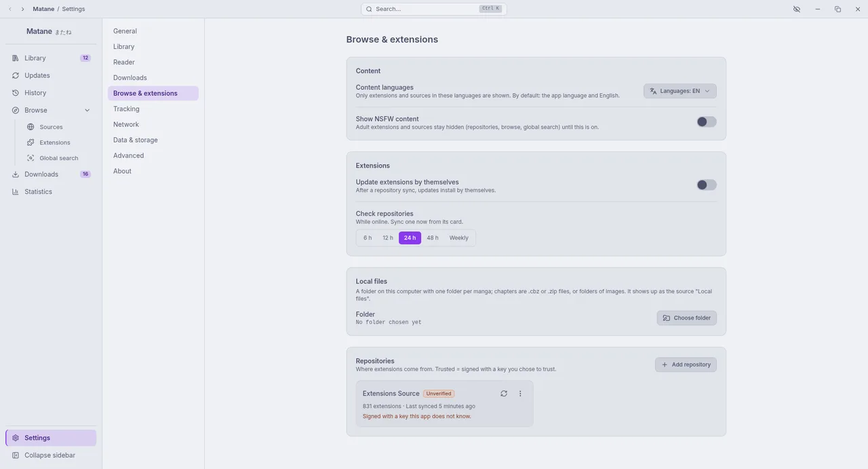Select the 48 h repository check interval
Image resolution: width=868 pixels, height=469 pixels.
[x=433, y=238]
